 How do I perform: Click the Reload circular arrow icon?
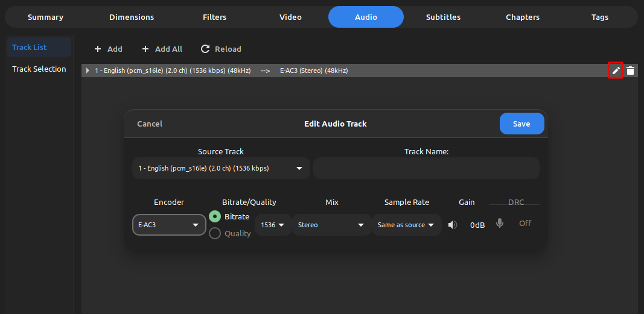205,49
